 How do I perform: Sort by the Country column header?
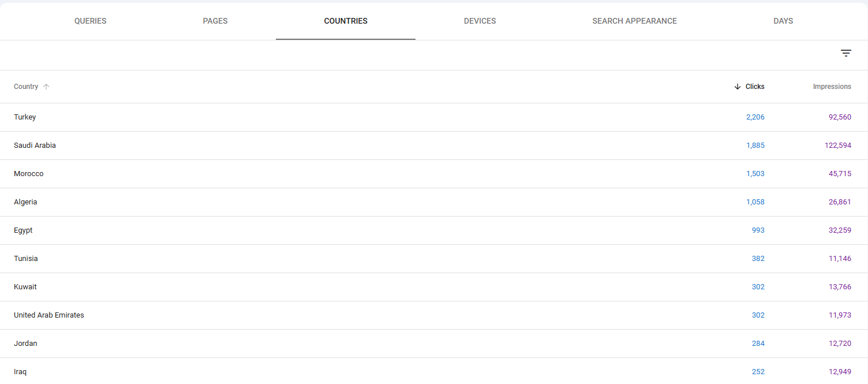(x=26, y=87)
